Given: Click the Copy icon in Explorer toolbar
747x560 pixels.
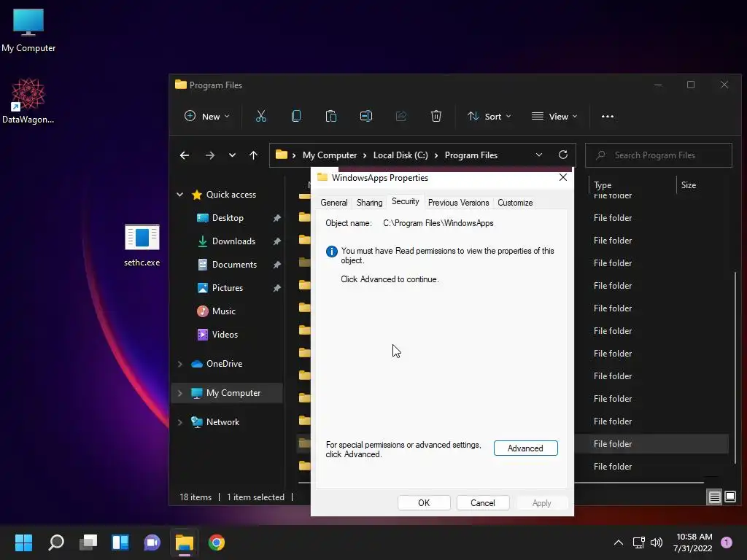Looking at the screenshot, I should point(296,116).
